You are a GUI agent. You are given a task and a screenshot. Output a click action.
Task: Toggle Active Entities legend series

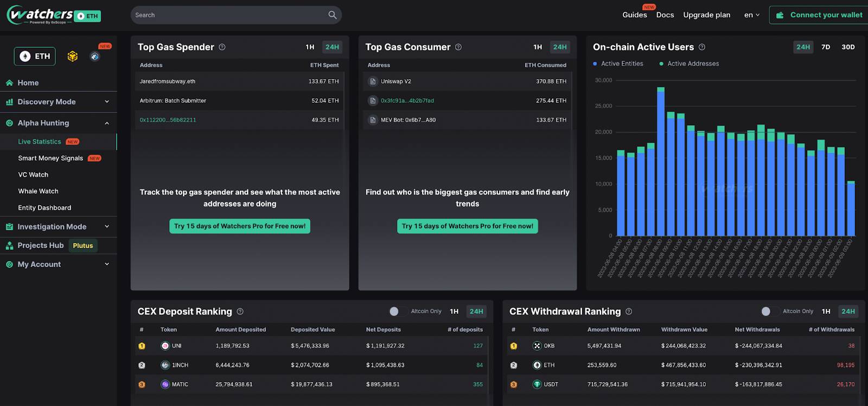coord(618,64)
